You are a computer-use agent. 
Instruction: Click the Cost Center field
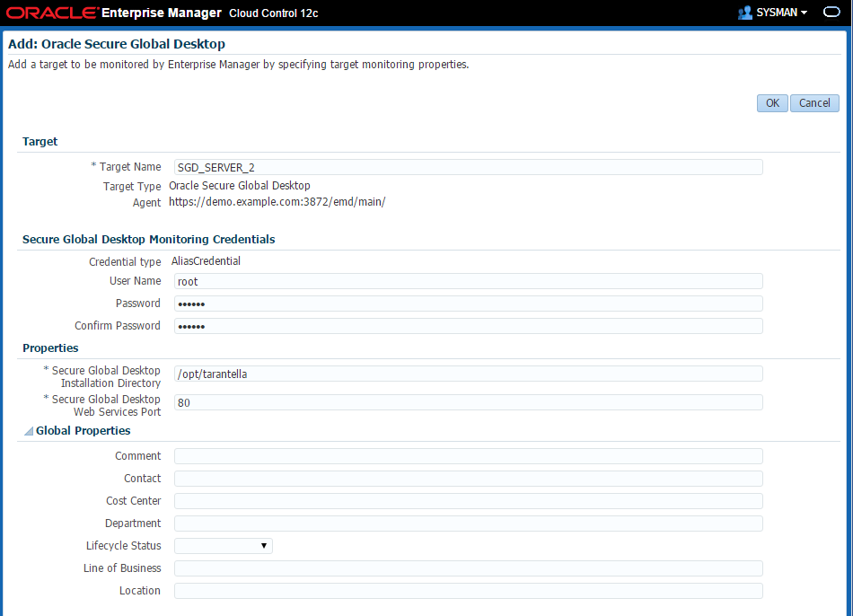coord(469,501)
